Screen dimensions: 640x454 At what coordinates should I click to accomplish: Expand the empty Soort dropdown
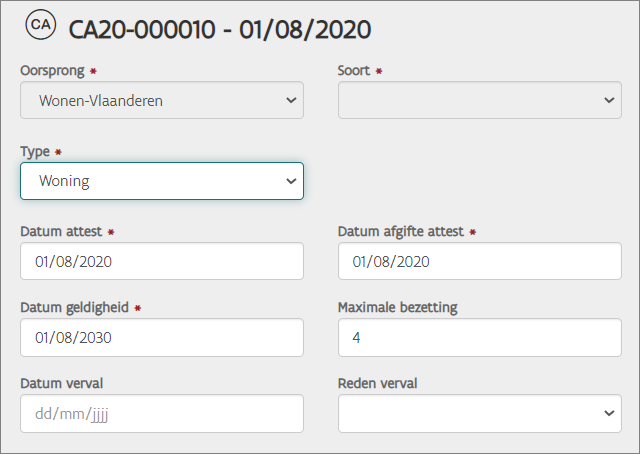[480, 100]
